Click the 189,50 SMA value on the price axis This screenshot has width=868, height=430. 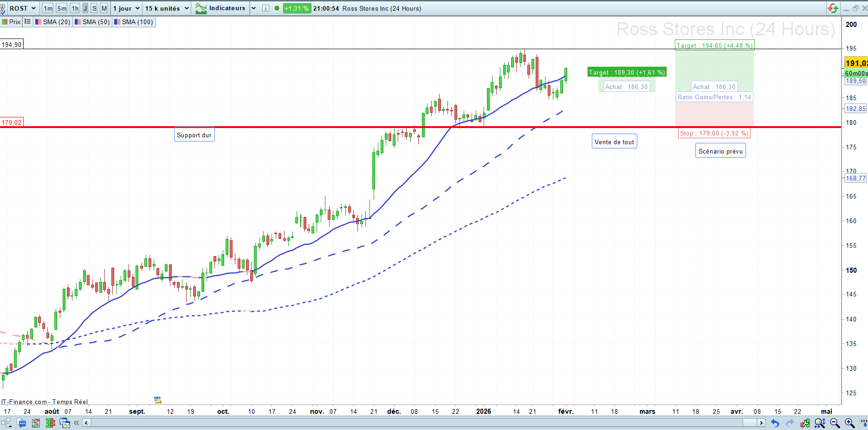tap(855, 81)
